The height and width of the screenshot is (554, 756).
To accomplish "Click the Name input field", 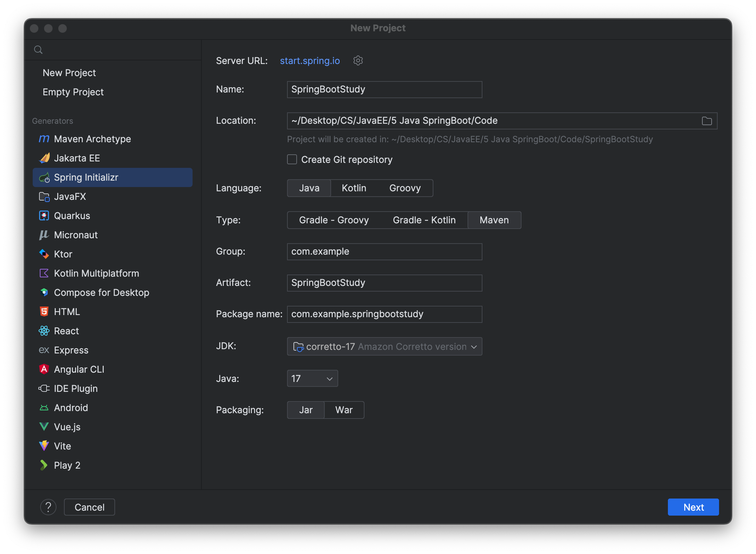I will click(x=384, y=89).
